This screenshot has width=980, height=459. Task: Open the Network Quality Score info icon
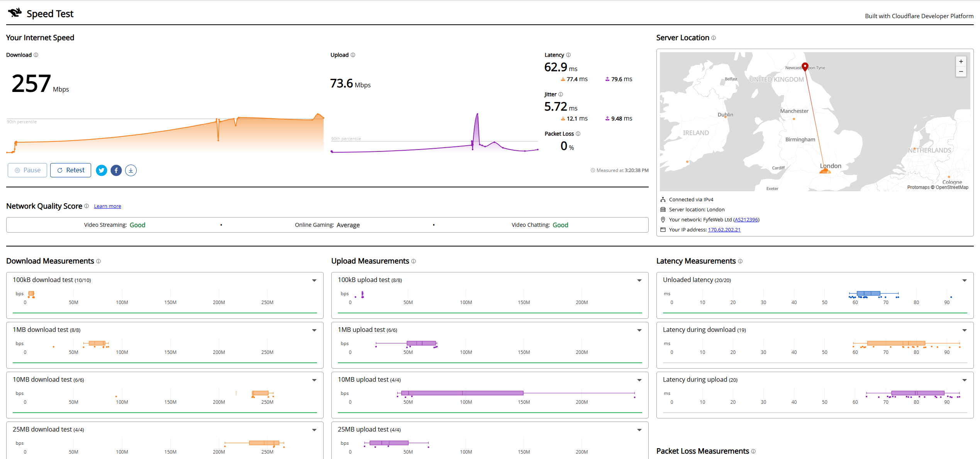[x=86, y=206]
